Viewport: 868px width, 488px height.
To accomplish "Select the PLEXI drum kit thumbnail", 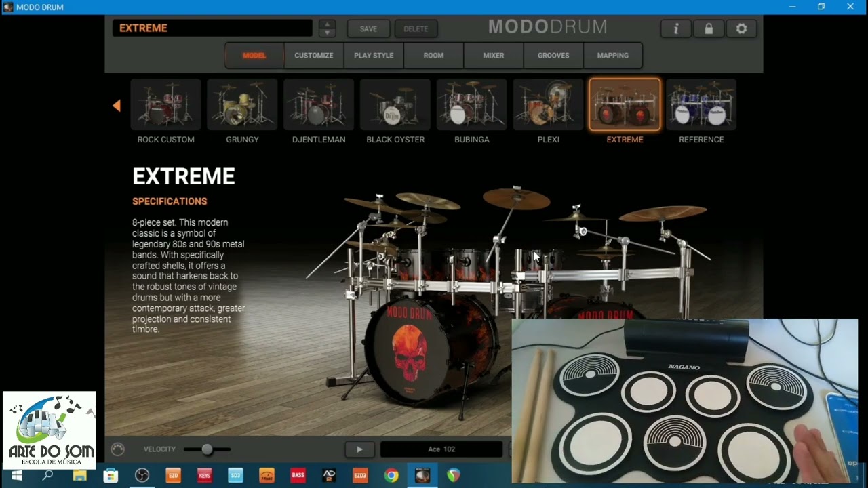I will point(548,104).
